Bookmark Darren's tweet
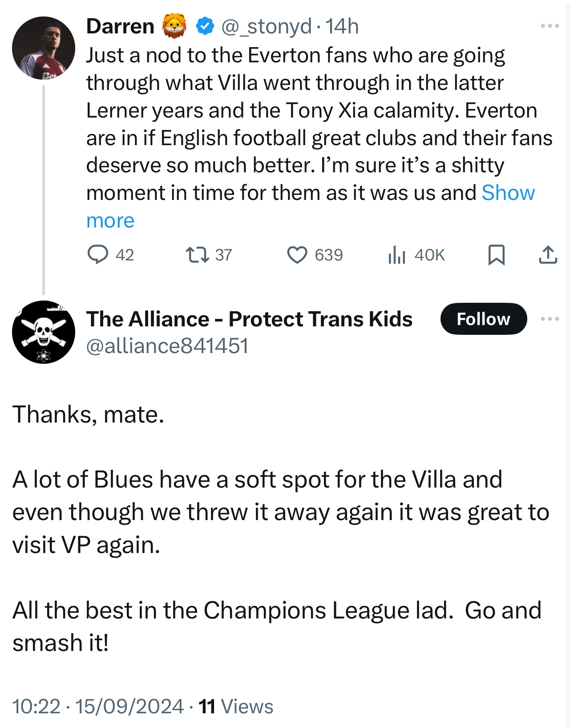 496,255
